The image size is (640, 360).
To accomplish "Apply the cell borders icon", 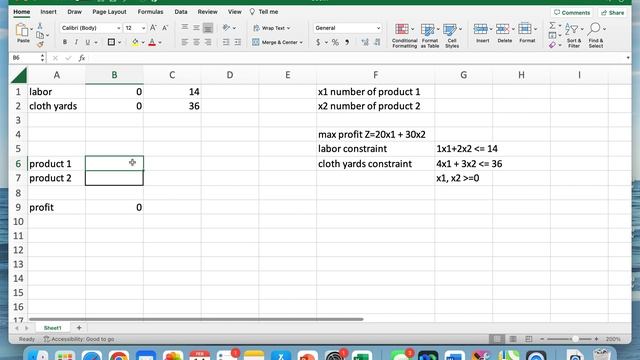I will pyautogui.click(x=111, y=42).
